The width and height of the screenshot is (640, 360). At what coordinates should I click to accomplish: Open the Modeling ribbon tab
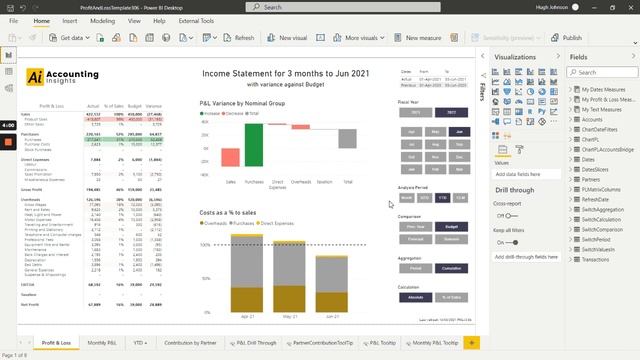(x=102, y=21)
